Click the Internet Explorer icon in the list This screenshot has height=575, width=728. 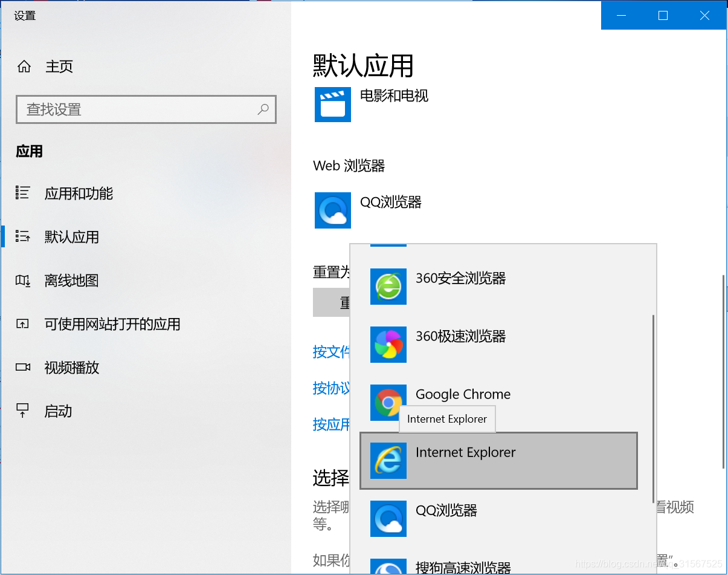coord(388,461)
